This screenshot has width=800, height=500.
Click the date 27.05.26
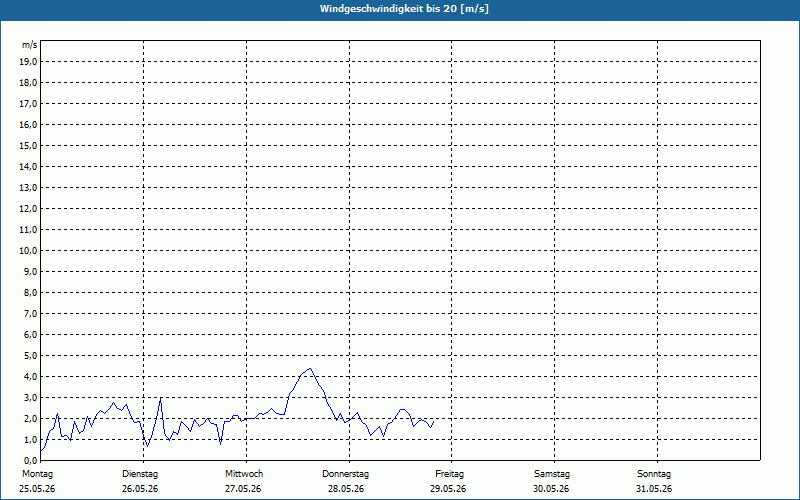[x=243, y=489]
